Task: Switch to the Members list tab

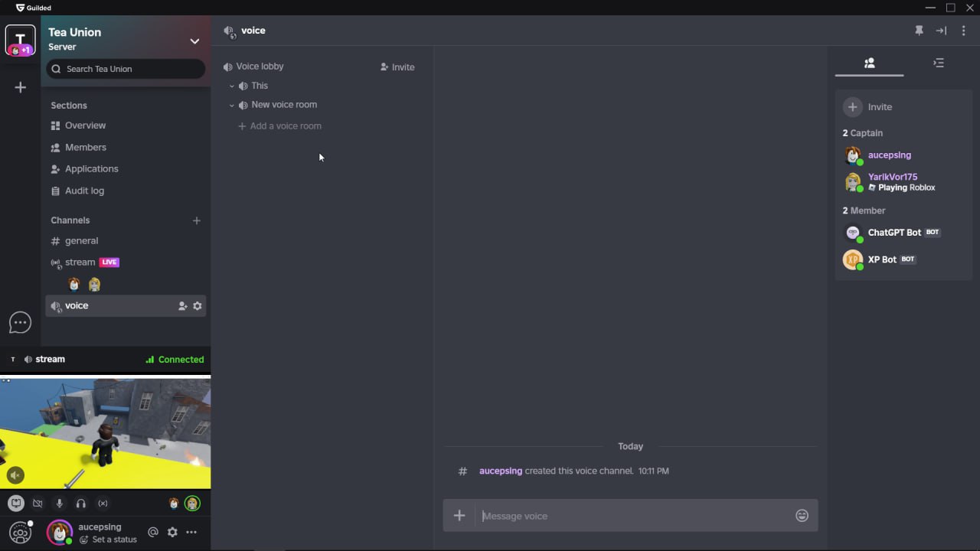Action: pyautogui.click(x=869, y=64)
